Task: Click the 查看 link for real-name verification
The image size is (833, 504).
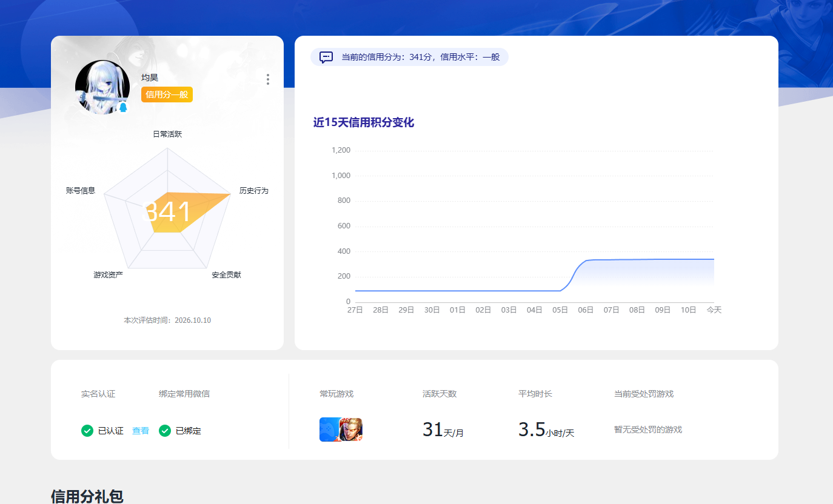Action: (x=141, y=431)
